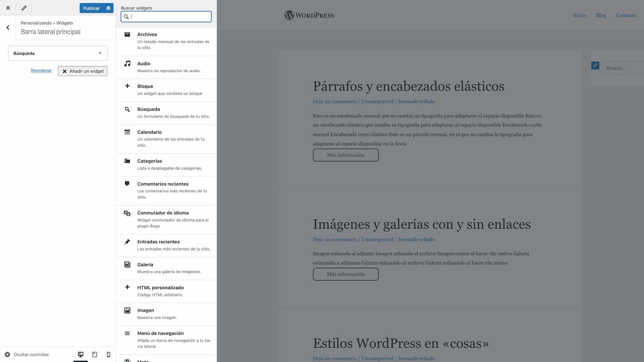644x362 pixels.
Task: Click the Archivos widget icon
Action: coord(127,35)
